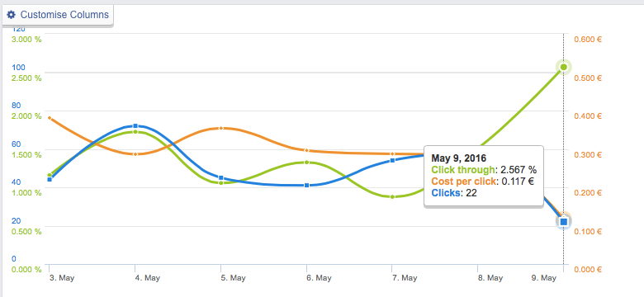Click the blue Clicks marker on 3. May
The image size is (644, 297).
50,179
